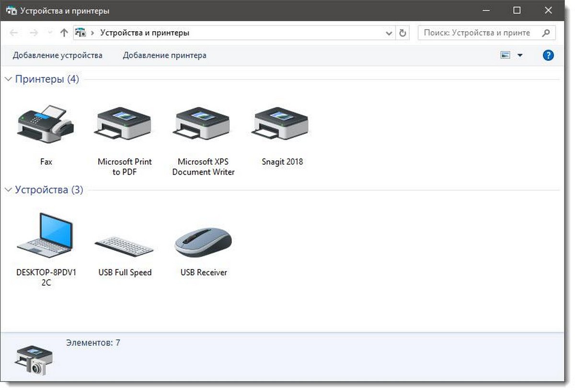Click Добавление принтера in toolbar
The height and width of the screenshot is (392, 575).
point(165,56)
